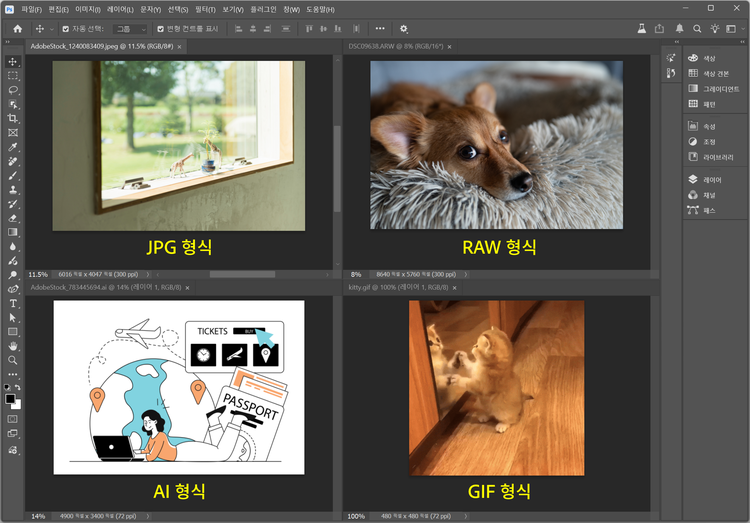Open the workspace switcher dropdown
This screenshot has height=523, width=750.
point(733,29)
